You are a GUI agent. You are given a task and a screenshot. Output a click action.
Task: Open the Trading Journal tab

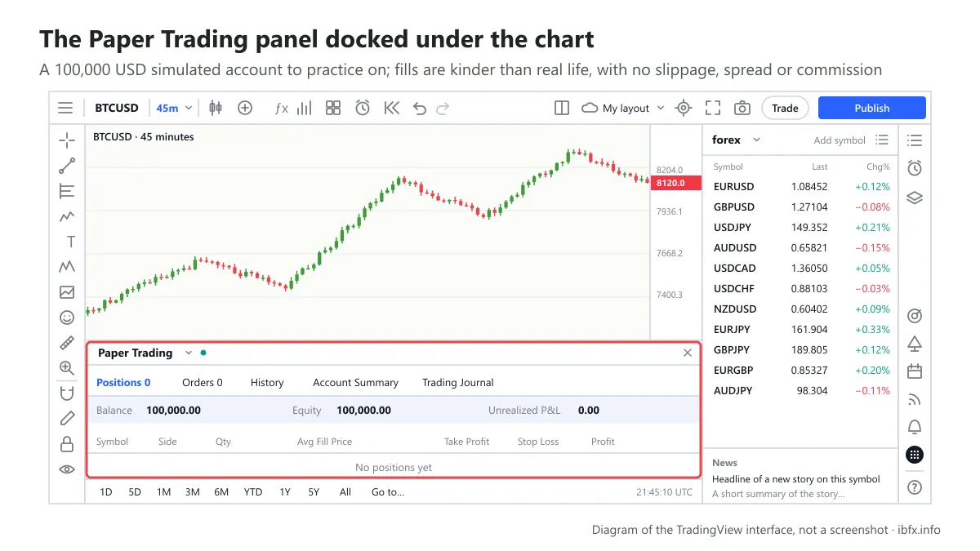(458, 382)
